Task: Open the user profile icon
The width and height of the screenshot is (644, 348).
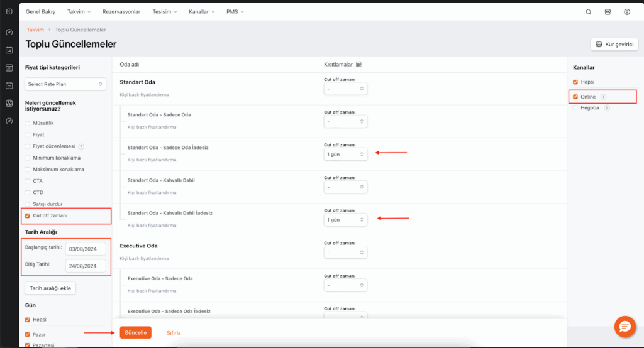Action: click(x=626, y=12)
